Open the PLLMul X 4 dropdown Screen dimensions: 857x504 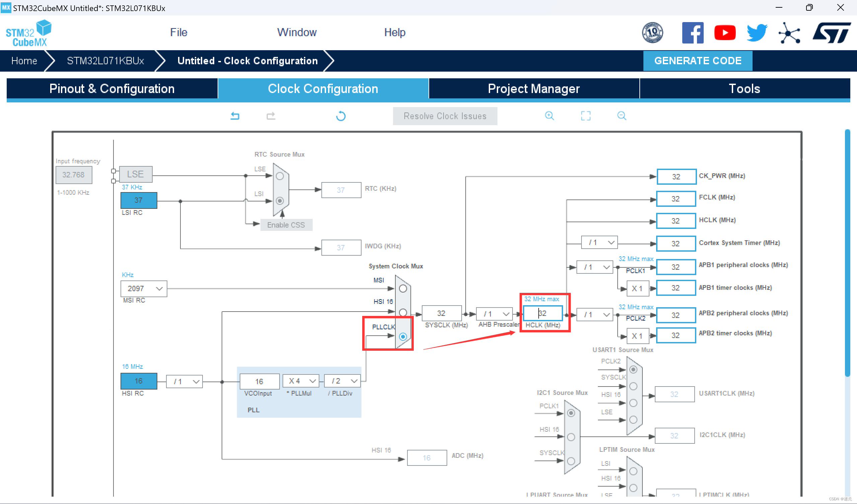(x=301, y=381)
